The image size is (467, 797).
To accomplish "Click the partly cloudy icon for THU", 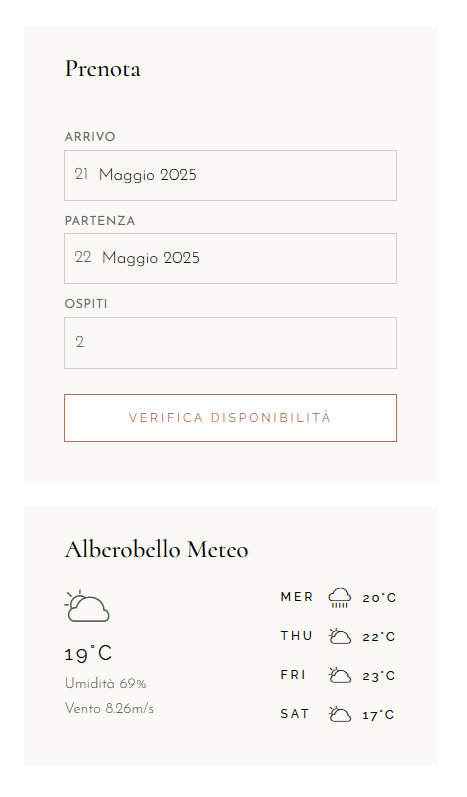I will (x=340, y=636).
